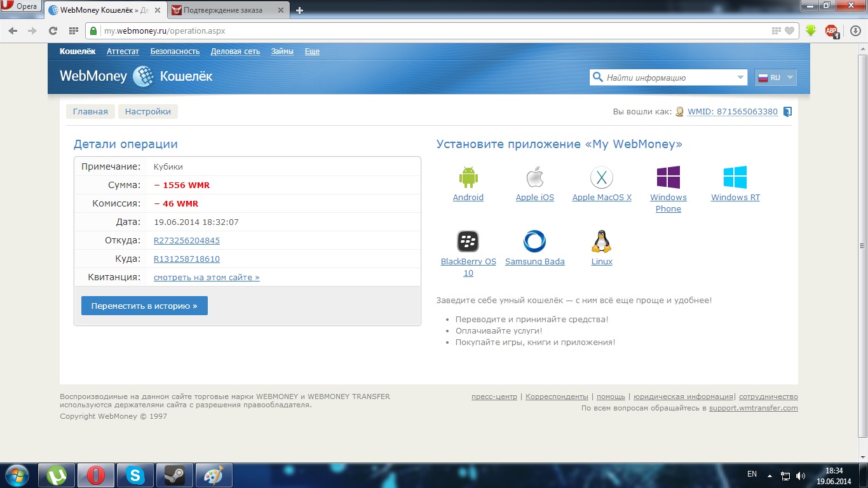This screenshot has width=868, height=488.
Task: Click the magnifier icon in the search box
Action: point(597,78)
